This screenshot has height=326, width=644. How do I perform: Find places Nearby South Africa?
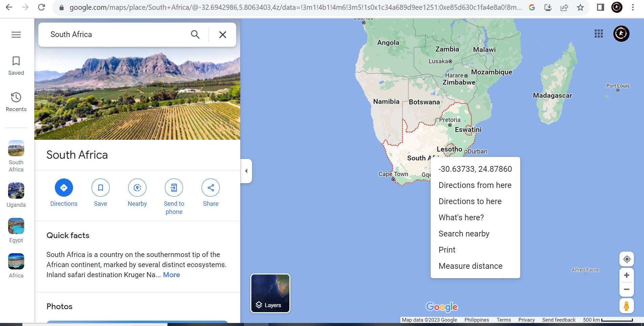click(137, 193)
